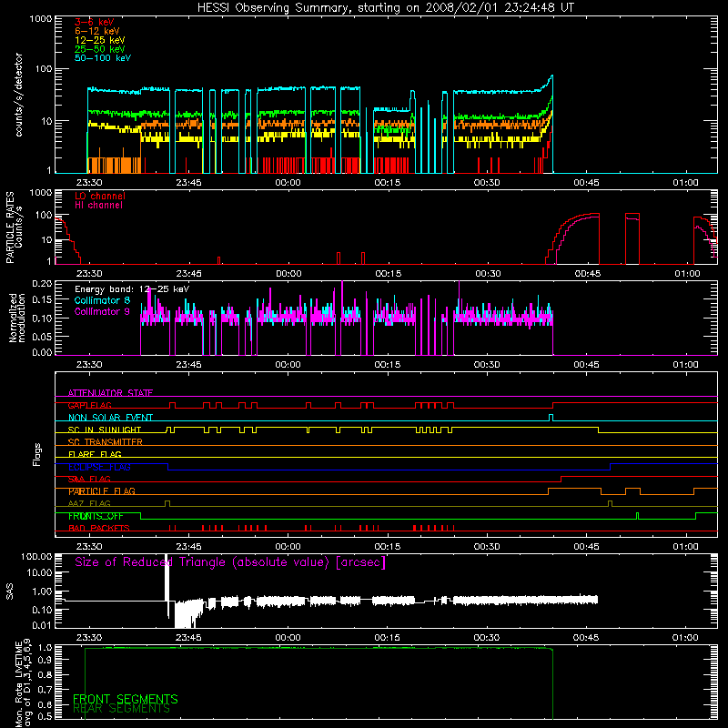Pick the 25-50 keV legend label
The image size is (728, 728).
(x=100, y=49)
